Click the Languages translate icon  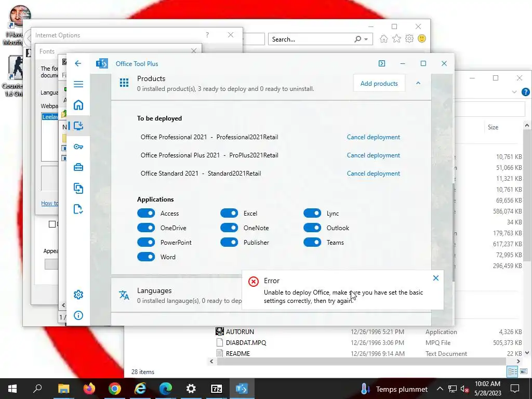(124, 295)
